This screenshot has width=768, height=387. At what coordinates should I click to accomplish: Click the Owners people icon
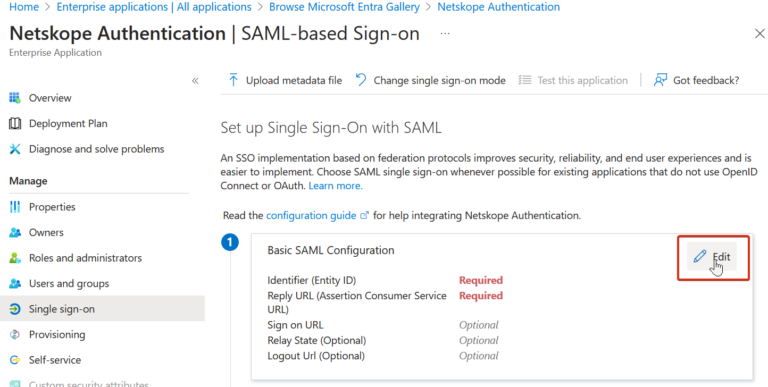click(15, 232)
